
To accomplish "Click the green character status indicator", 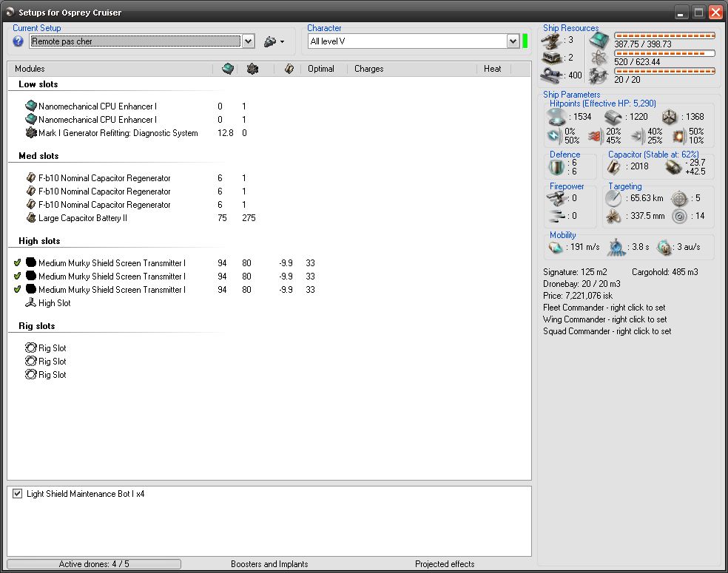I will coord(525,41).
